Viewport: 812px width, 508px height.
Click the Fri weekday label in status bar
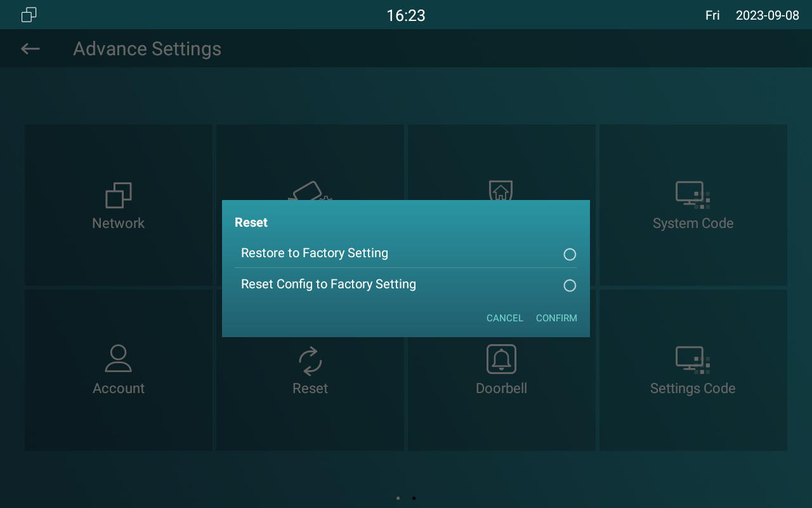(712, 15)
